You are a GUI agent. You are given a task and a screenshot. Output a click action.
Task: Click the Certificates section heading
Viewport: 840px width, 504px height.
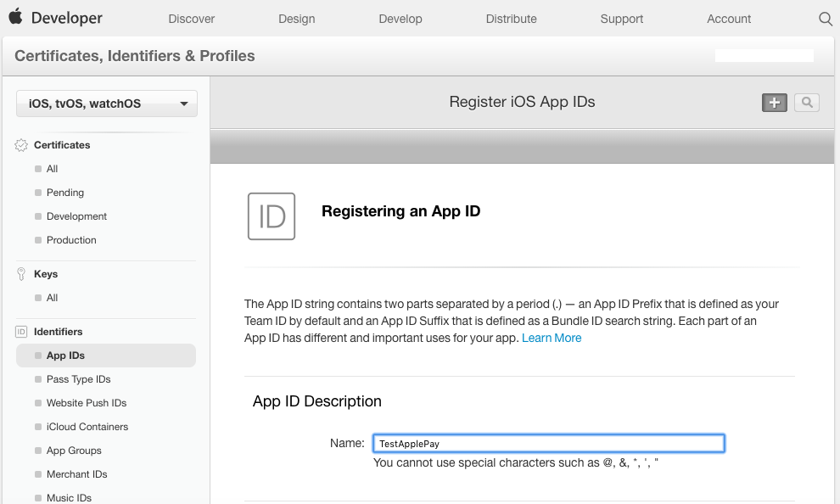point(62,145)
